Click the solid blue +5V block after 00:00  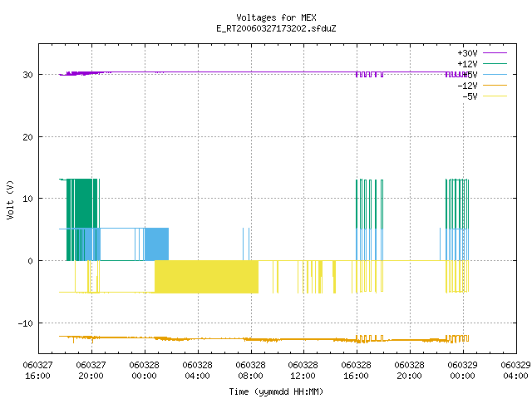(x=157, y=244)
